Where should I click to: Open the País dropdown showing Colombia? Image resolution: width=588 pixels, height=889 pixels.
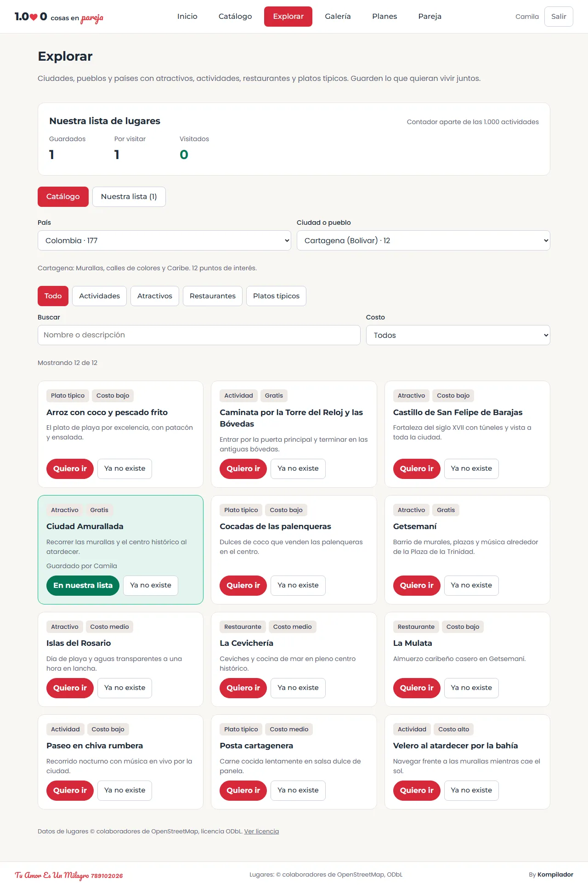[164, 240]
